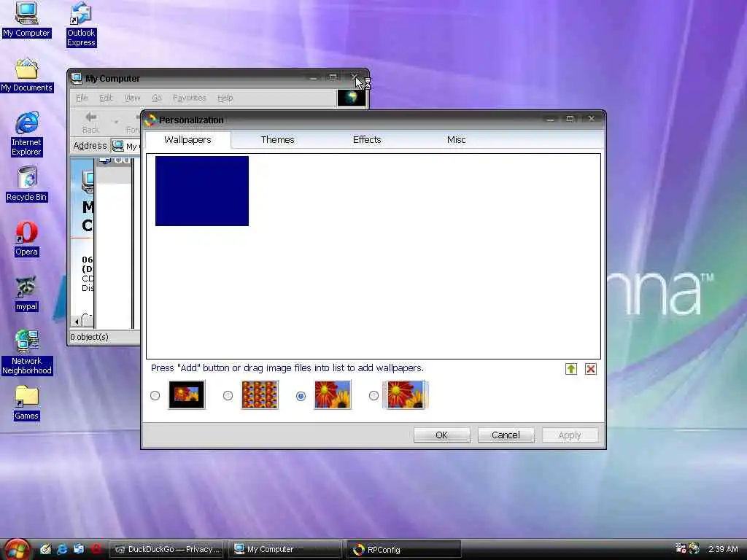
Task: Open View menu in My Computer window
Action: [132, 98]
